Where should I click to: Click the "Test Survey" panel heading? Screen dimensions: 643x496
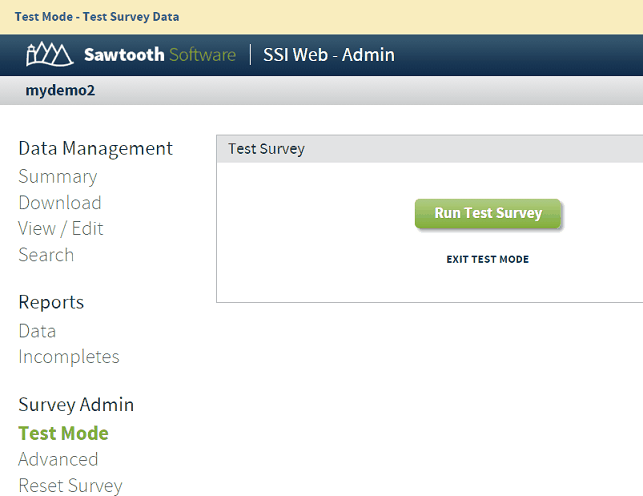point(267,149)
